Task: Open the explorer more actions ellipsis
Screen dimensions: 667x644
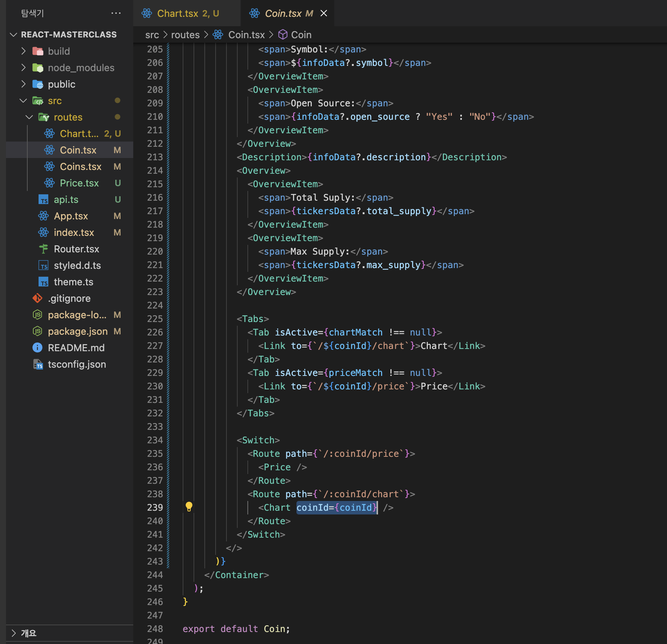Action: coord(116,13)
